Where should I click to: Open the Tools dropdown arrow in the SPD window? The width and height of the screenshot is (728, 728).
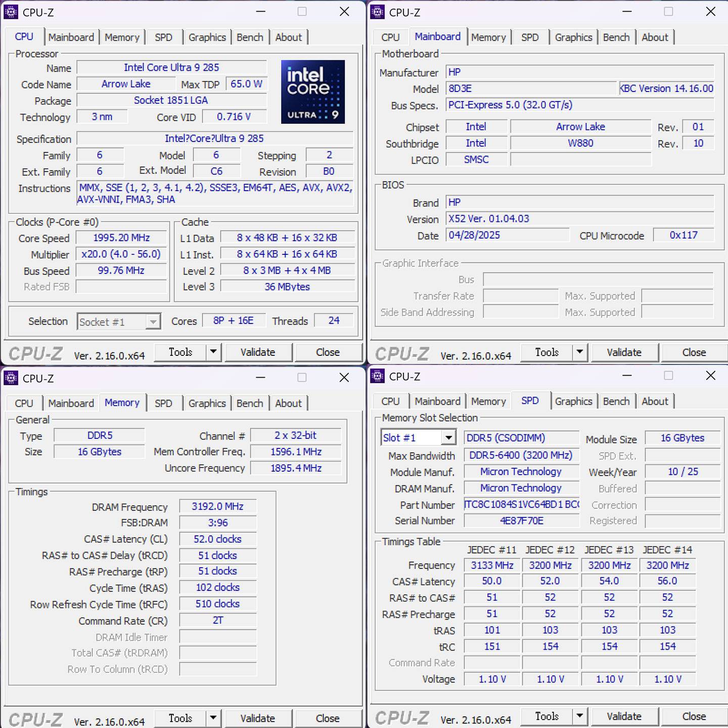coord(579,716)
